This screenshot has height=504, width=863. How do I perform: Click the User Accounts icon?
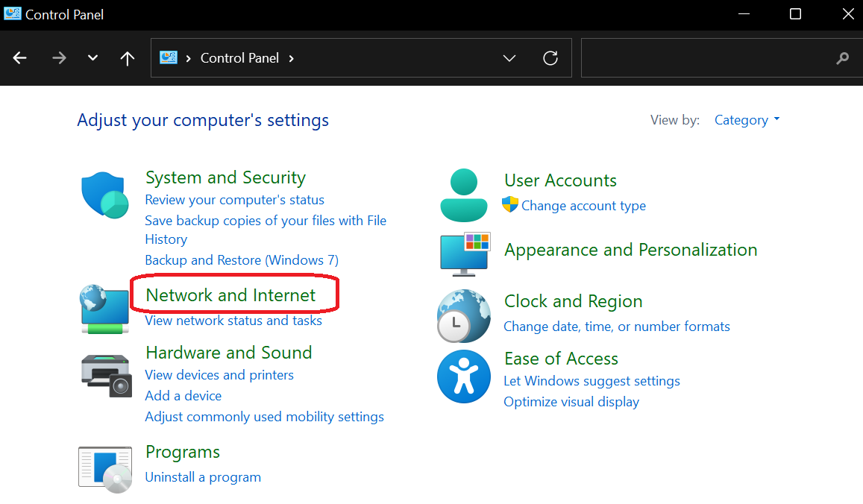click(x=464, y=194)
